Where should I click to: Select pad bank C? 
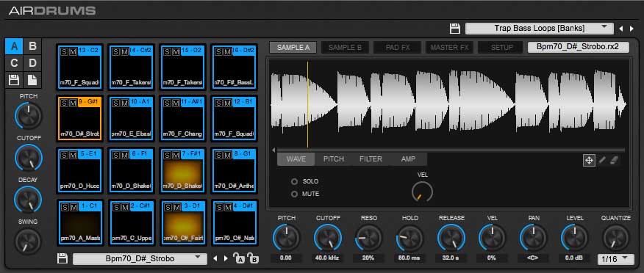[x=14, y=64]
